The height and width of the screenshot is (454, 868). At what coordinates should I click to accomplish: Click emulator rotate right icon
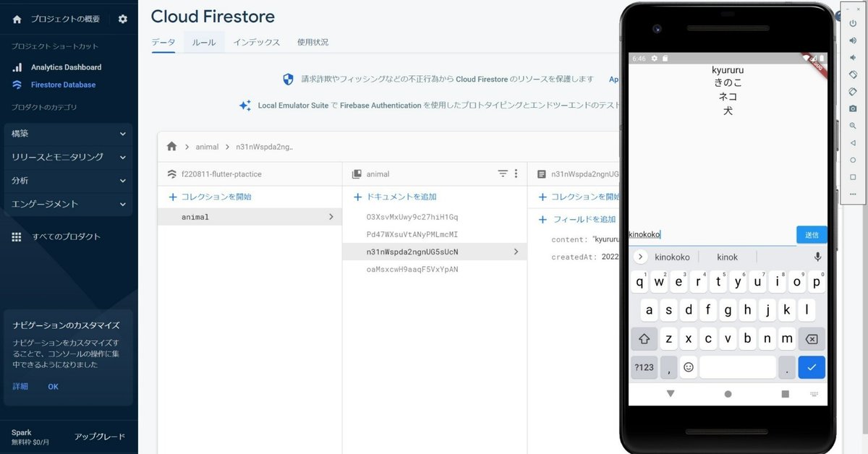pyautogui.click(x=853, y=92)
